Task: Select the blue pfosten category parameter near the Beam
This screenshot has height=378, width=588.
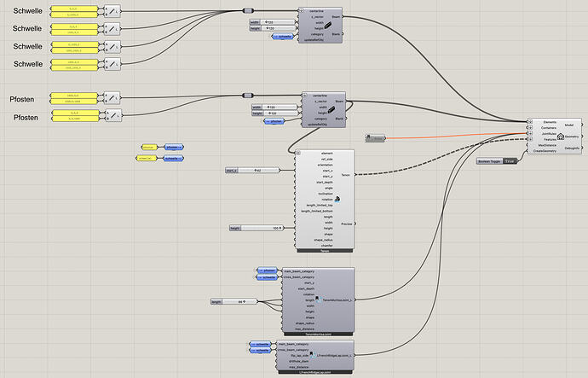Action: [274, 121]
